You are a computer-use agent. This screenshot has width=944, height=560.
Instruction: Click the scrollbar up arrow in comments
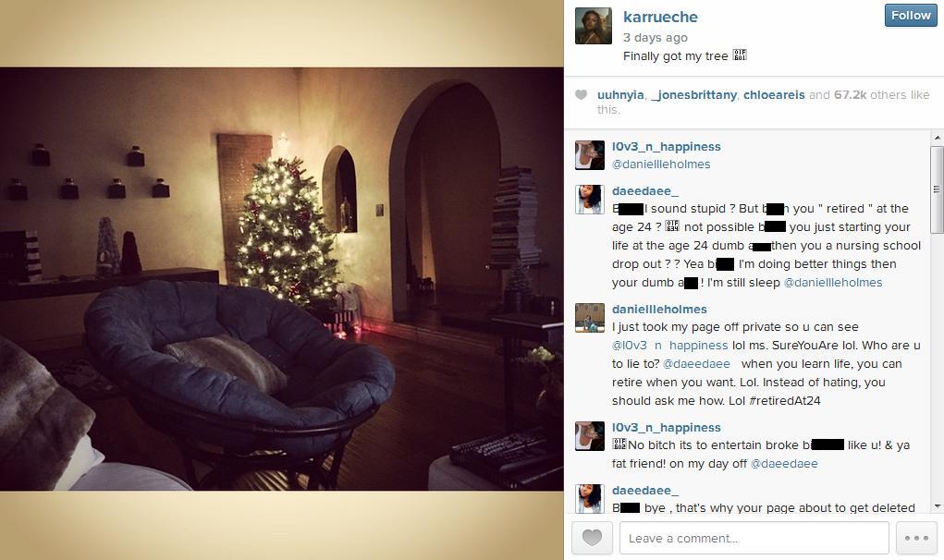tap(937, 139)
